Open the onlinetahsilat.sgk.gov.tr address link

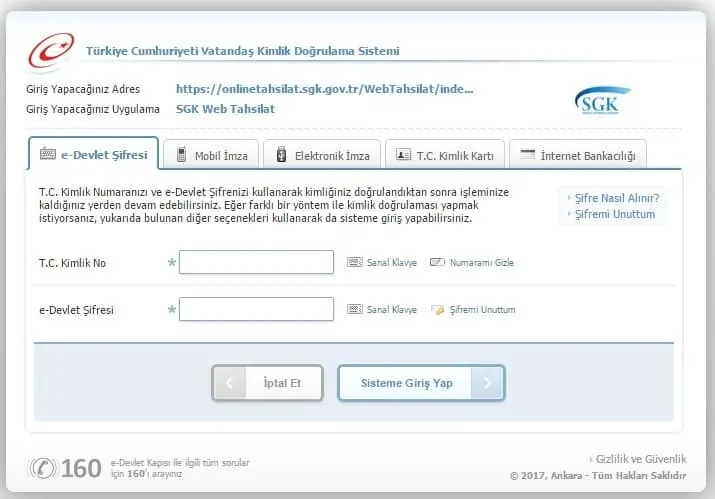324,89
